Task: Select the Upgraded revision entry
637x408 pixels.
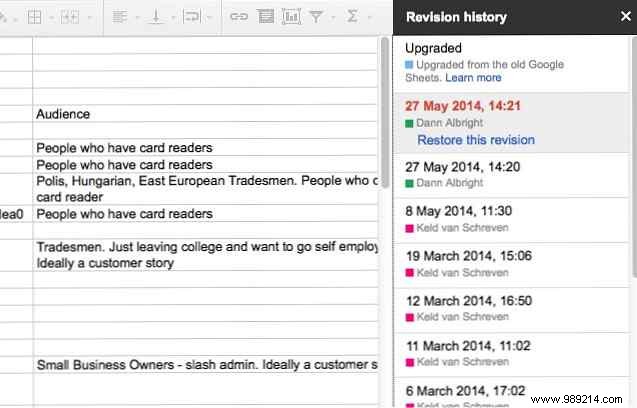Action: click(x=511, y=63)
